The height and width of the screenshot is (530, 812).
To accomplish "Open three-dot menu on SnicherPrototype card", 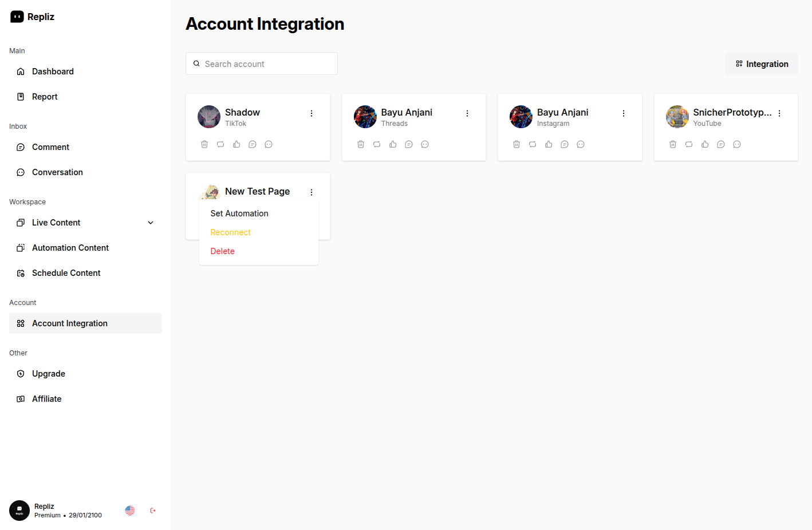I will pos(779,113).
